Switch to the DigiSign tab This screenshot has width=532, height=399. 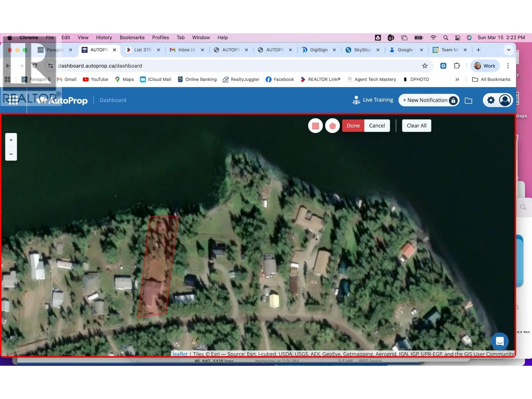coord(318,50)
